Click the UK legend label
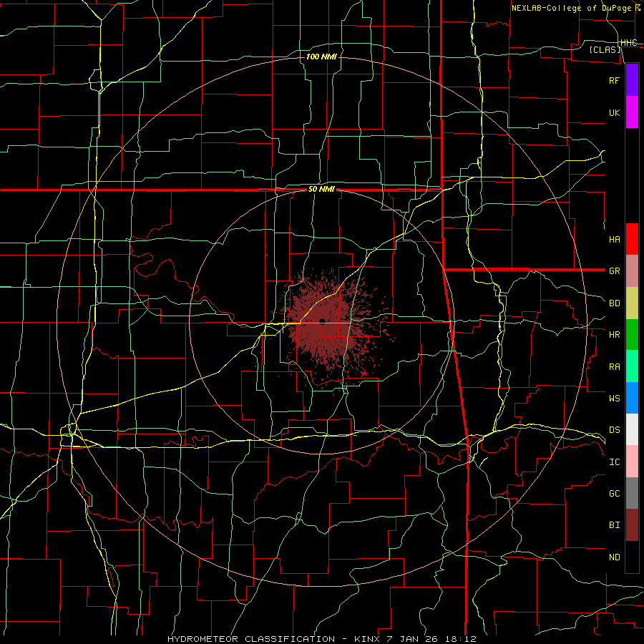 coord(614,113)
